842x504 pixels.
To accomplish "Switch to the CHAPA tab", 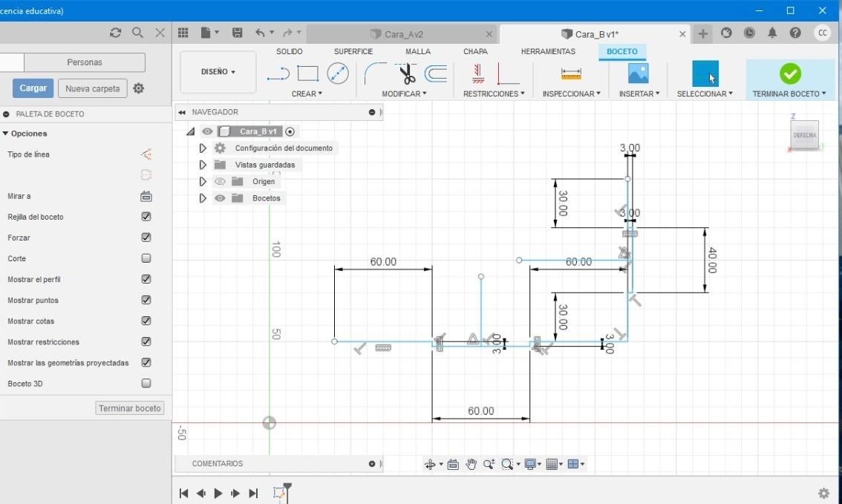I will 475,51.
